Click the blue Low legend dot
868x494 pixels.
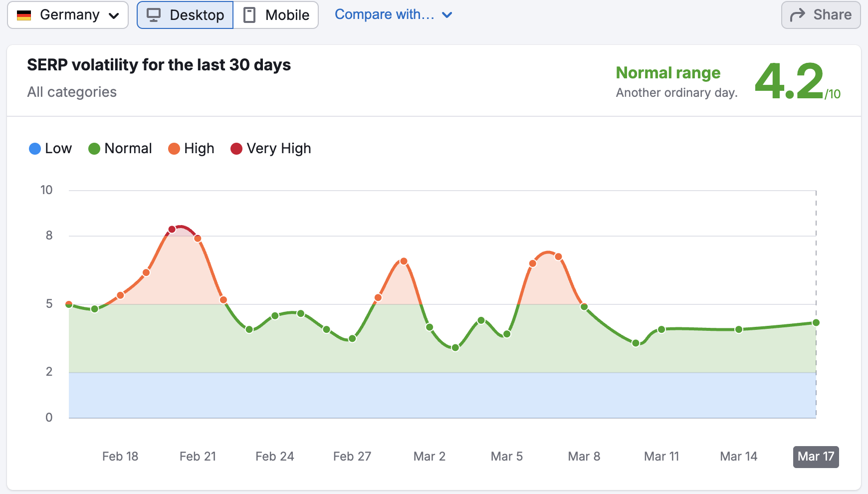click(34, 148)
